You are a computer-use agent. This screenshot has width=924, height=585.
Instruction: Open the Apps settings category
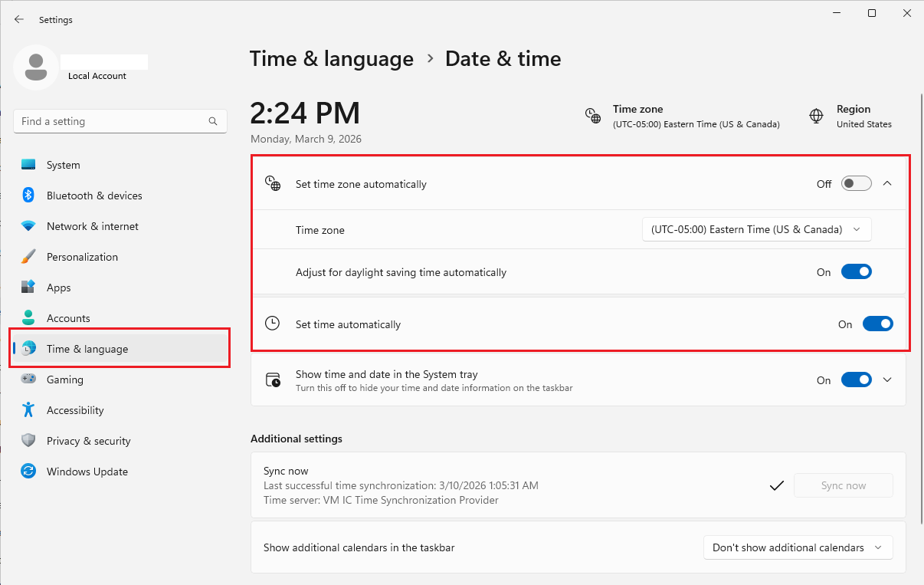click(x=120, y=288)
